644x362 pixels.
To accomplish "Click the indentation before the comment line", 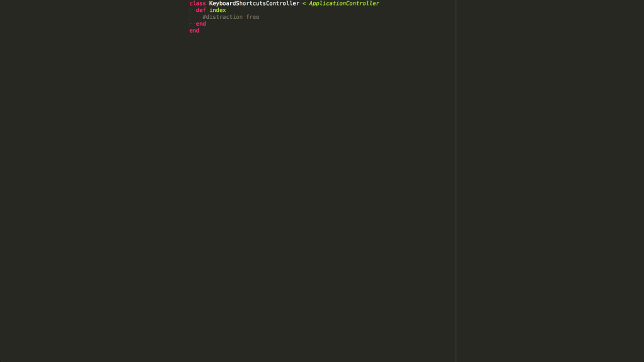I will 198,17.
